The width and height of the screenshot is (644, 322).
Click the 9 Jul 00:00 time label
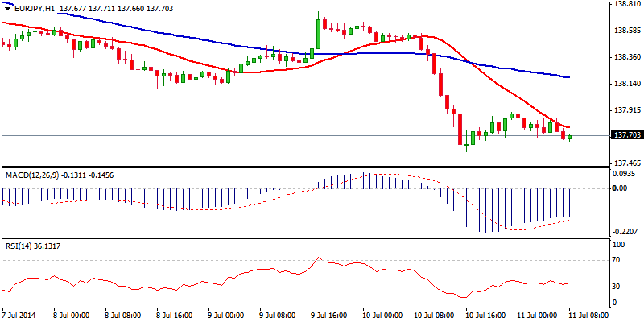[x=226, y=316]
